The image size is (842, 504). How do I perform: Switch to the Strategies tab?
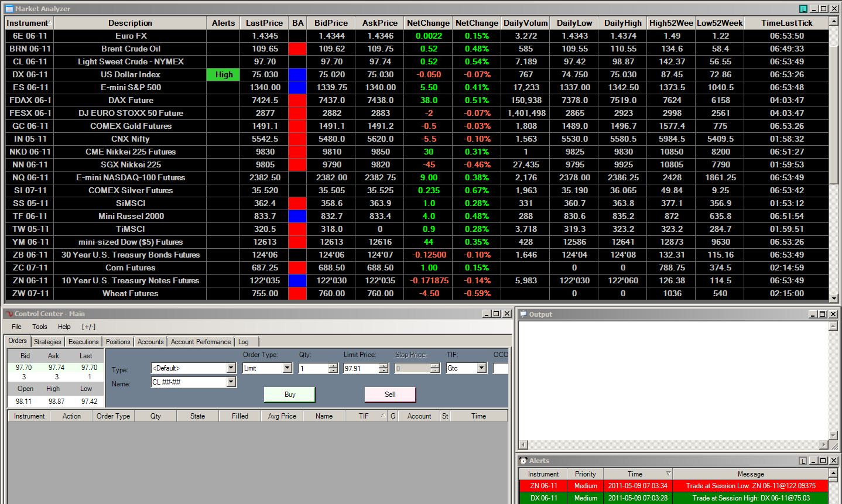pos(47,342)
